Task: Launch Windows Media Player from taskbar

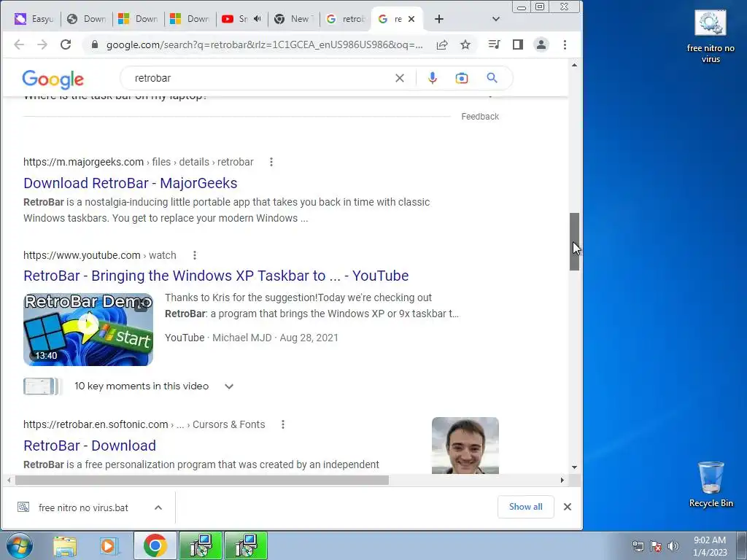Action: [109, 546]
